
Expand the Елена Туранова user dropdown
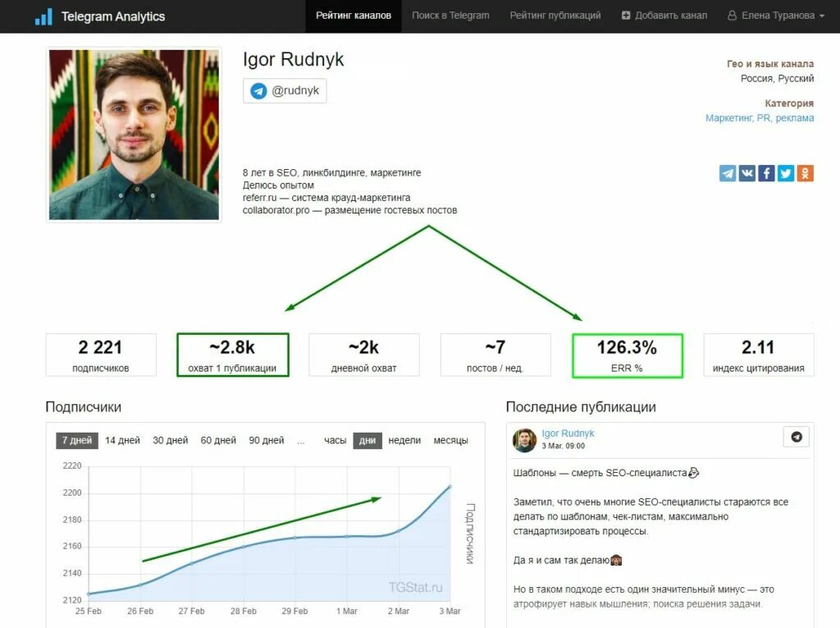tap(776, 16)
